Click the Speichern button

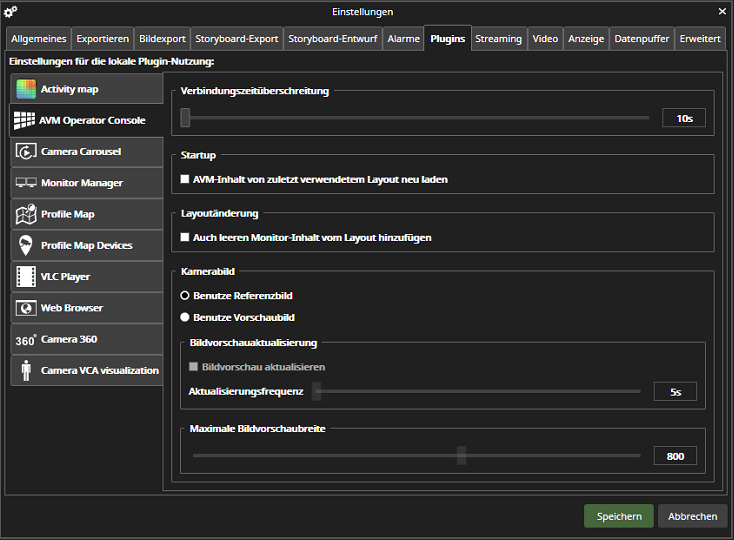619,516
